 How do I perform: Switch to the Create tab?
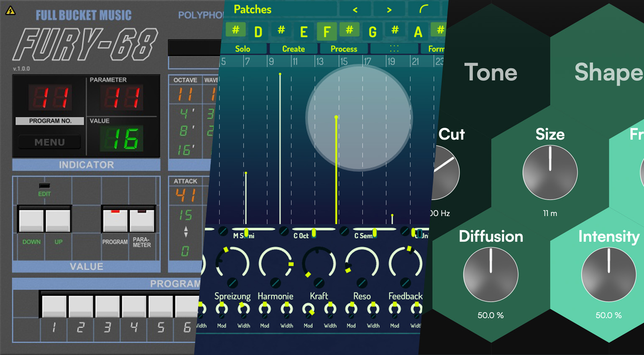coord(293,48)
